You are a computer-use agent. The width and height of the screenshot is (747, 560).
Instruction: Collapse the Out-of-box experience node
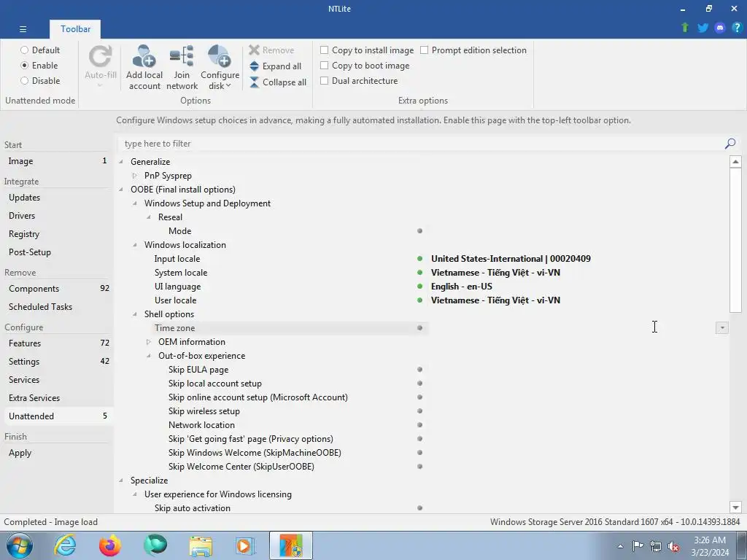[149, 355]
